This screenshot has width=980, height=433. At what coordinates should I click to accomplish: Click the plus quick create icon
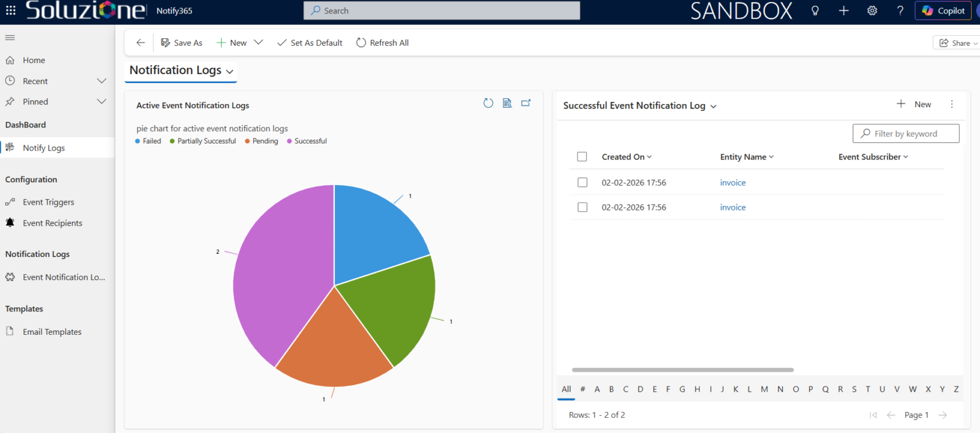coord(843,11)
